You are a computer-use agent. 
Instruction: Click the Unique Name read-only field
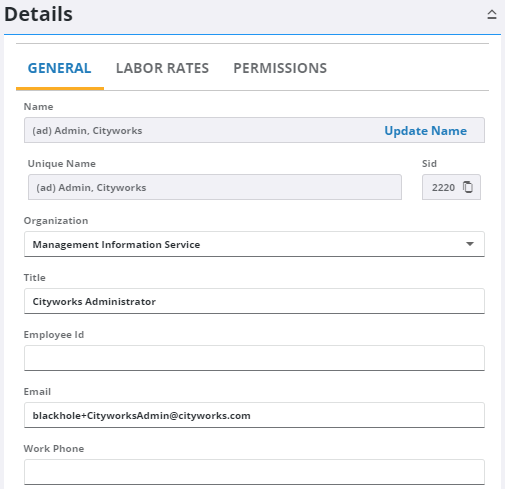(215, 187)
